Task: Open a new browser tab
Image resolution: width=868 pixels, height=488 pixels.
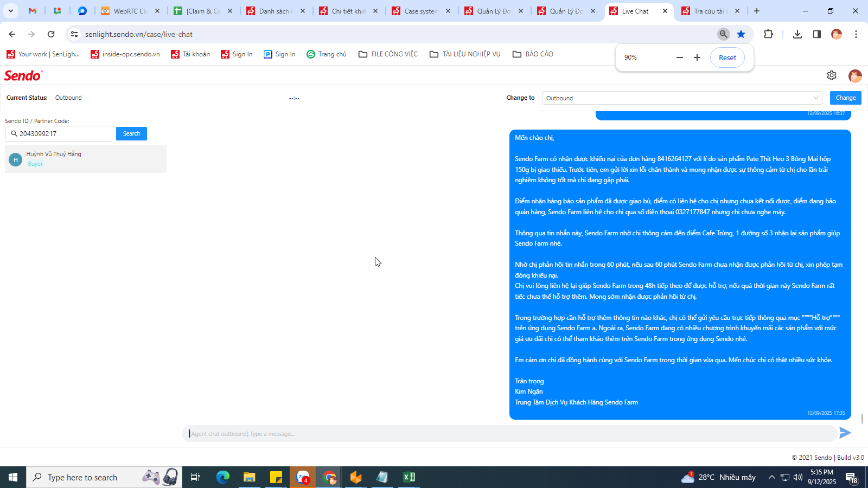Action: point(757,11)
